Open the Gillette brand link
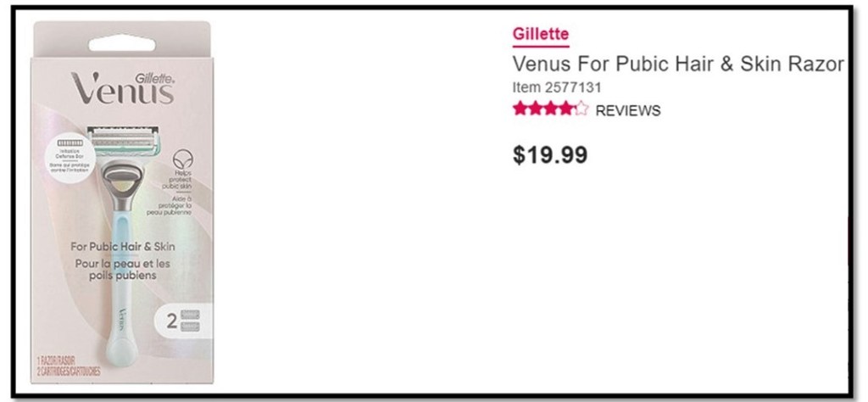 (x=540, y=36)
